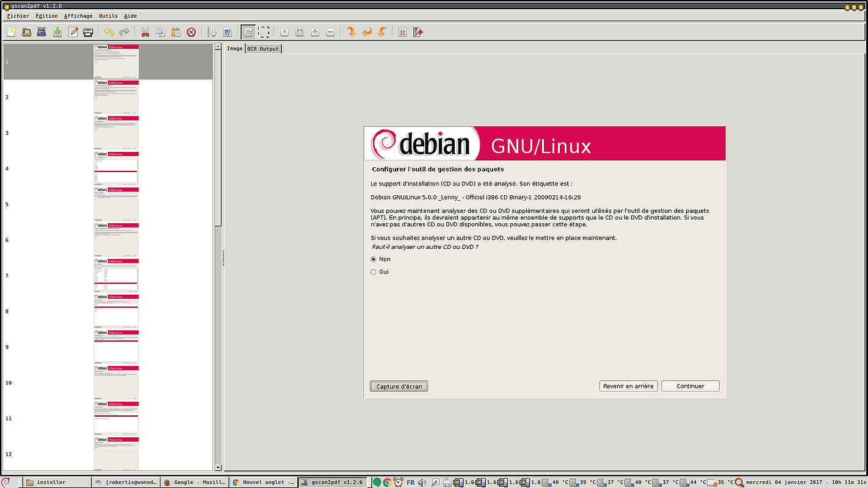
Task: Start a scan with the scanner icon
Action: [x=42, y=32]
